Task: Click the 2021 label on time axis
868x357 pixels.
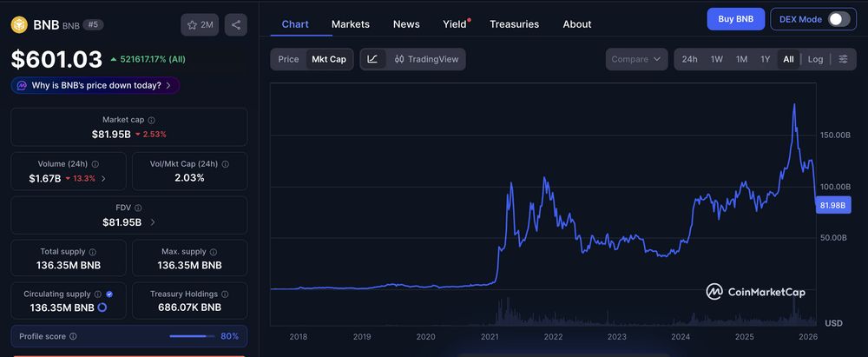Action: pyautogui.click(x=490, y=336)
